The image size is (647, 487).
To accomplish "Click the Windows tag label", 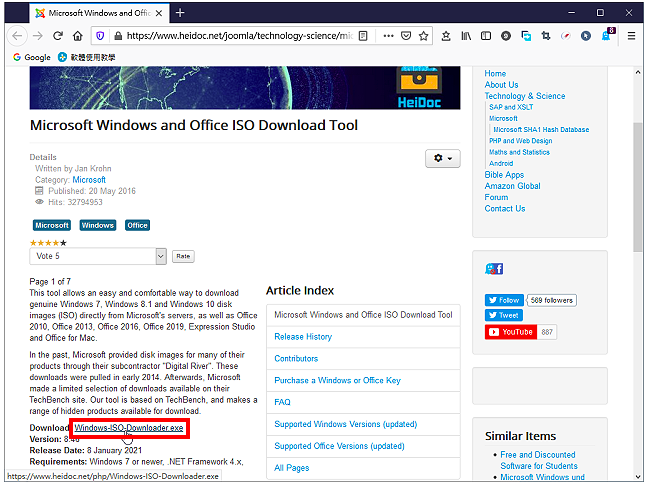I will 98,225.
